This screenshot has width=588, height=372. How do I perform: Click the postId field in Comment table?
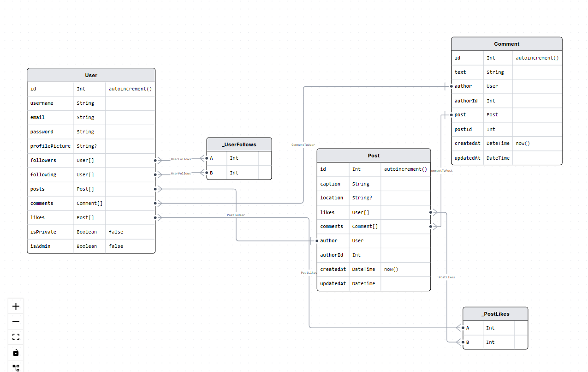point(463,129)
